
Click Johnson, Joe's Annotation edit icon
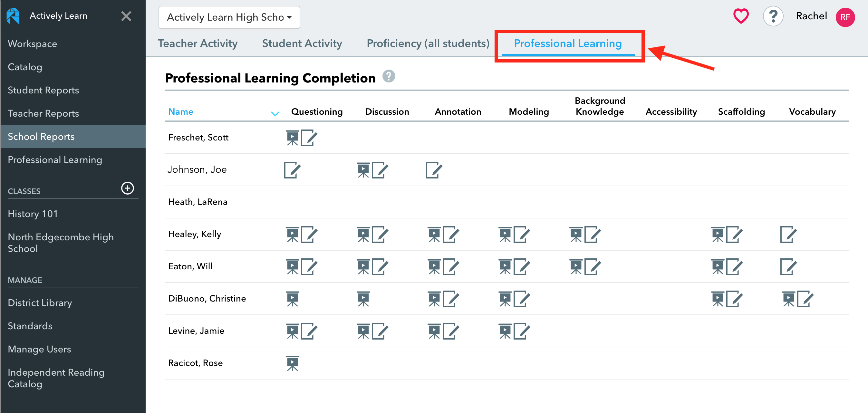click(434, 170)
